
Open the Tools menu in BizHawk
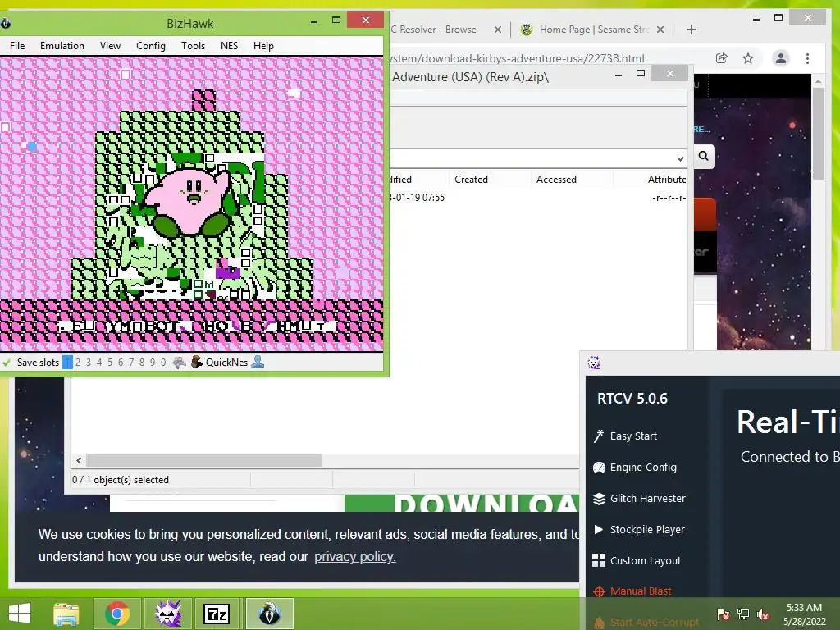pyautogui.click(x=193, y=46)
